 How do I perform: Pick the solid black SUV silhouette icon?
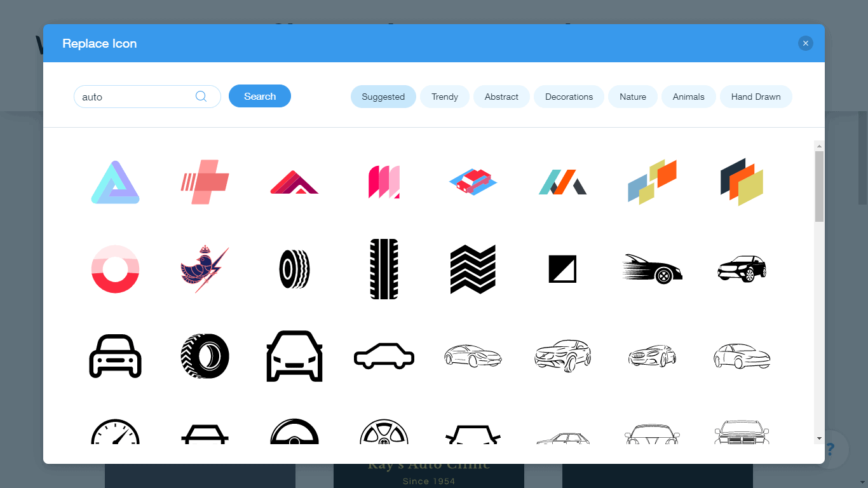click(x=742, y=269)
